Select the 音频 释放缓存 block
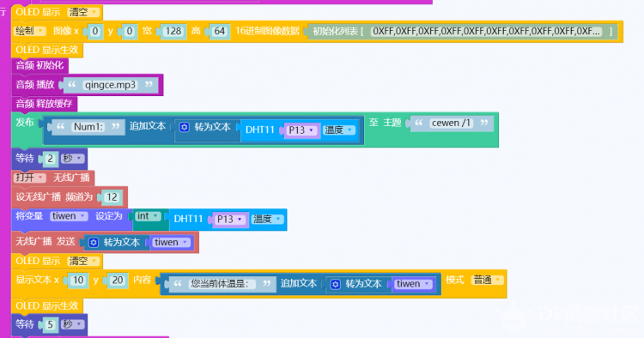644x338 pixels. 44,104
